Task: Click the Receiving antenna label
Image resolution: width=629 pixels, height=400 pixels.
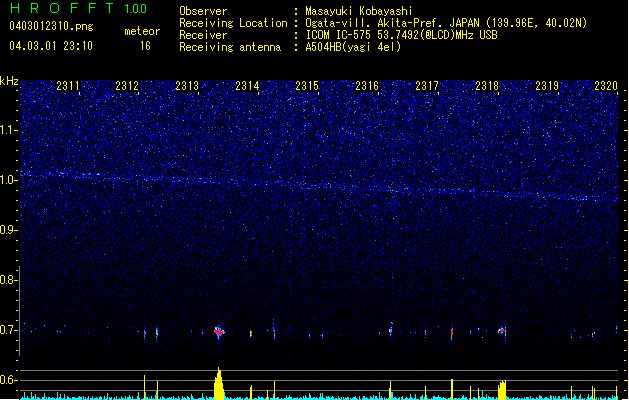Action: pos(230,47)
